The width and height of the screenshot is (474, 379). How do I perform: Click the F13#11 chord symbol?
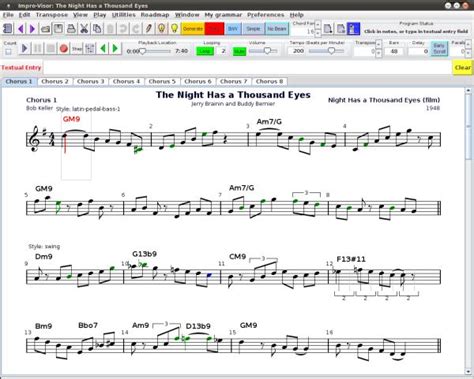point(351,259)
